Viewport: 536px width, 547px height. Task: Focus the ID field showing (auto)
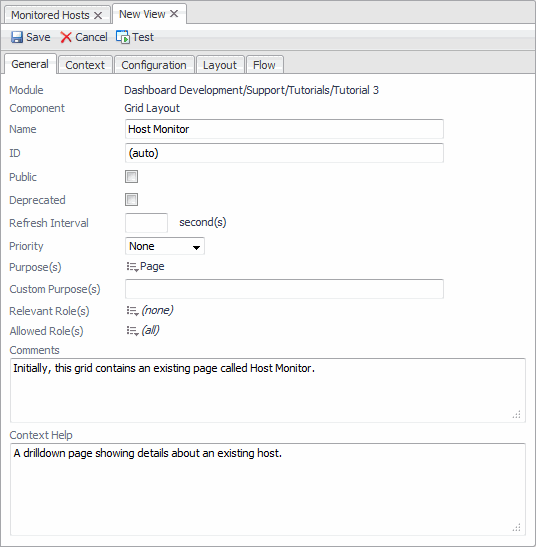pos(284,153)
